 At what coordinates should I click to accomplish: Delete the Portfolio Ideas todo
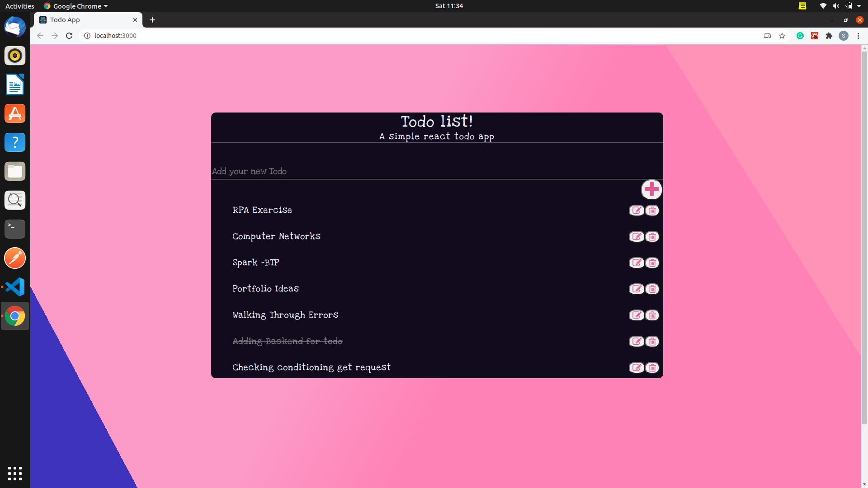652,289
